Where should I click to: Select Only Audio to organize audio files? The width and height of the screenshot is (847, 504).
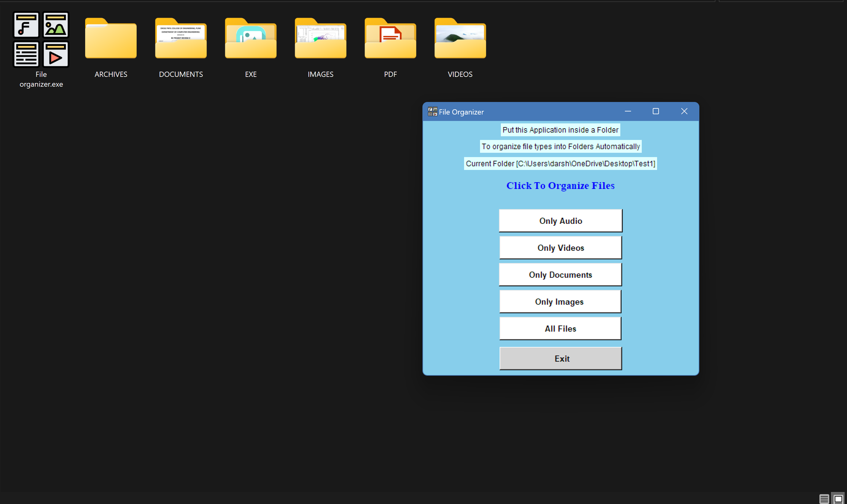coord(560,220)
